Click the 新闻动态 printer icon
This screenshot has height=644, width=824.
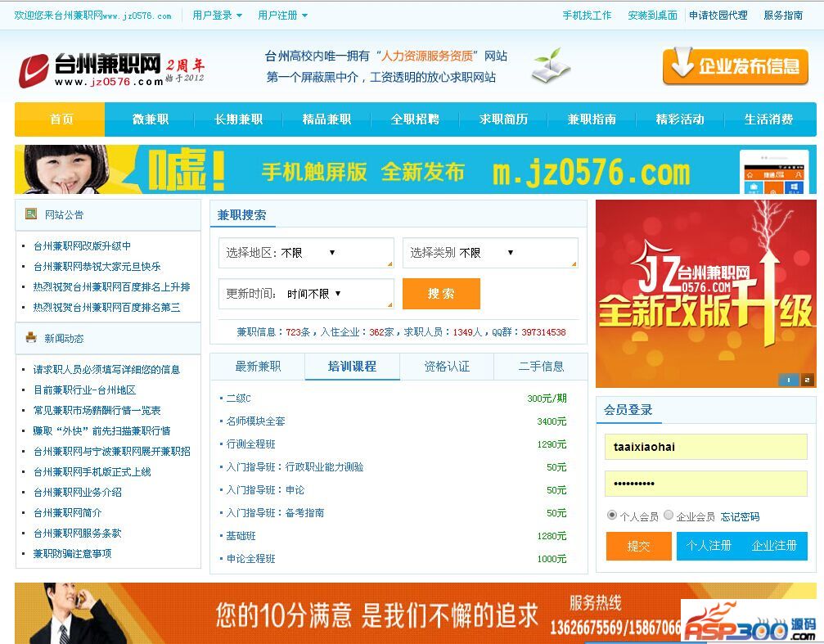tap(31, 337)
